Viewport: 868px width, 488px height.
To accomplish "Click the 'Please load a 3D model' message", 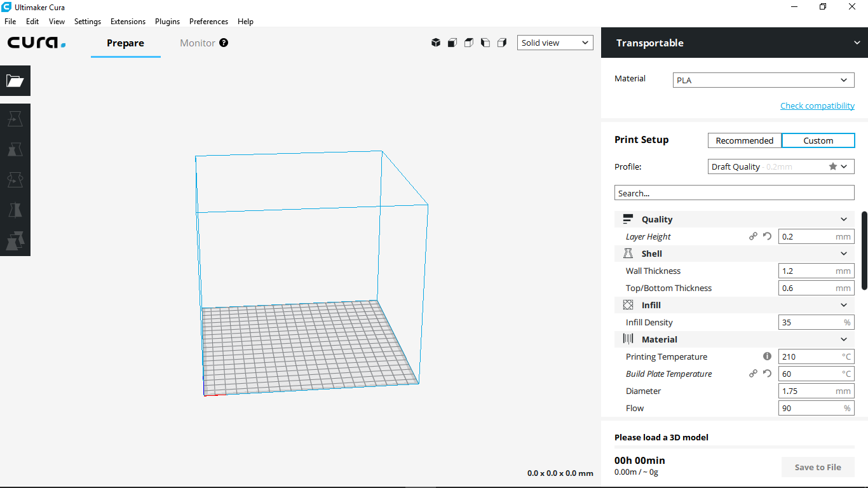I will click(661, 437).
